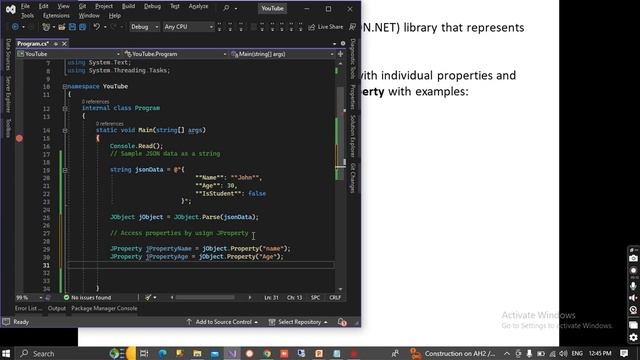Open the document tabs list dropdown arrow
640x360 pixels.
[x=335, y=44]
